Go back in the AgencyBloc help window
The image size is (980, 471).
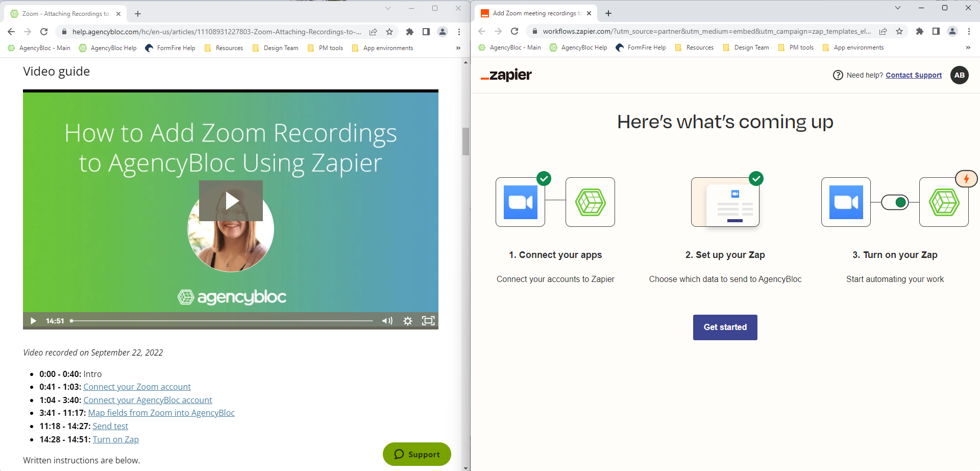click(x=11, y=32)
